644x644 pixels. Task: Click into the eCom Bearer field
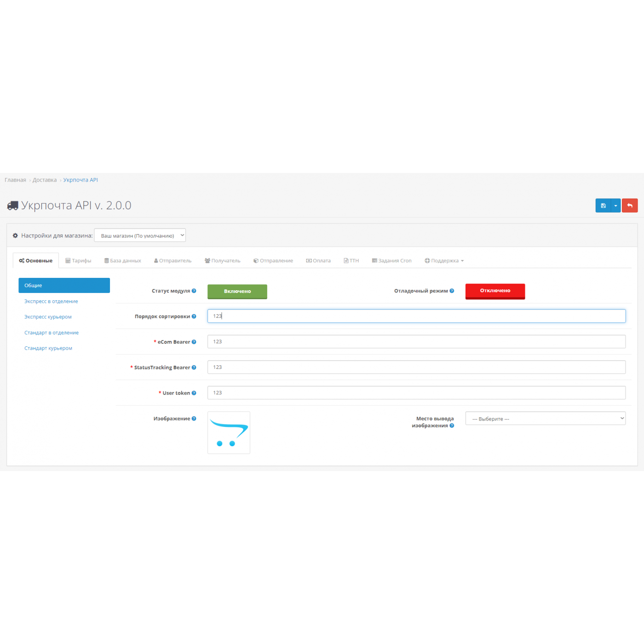pyautogui.click(x=416, y=342)
